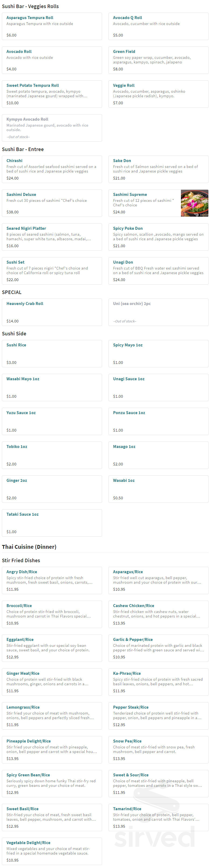The width and height of the screenshot is (210, 868).
Task: Choose the Ka-Phrao/Rice dish
Action: coord(158,682)
